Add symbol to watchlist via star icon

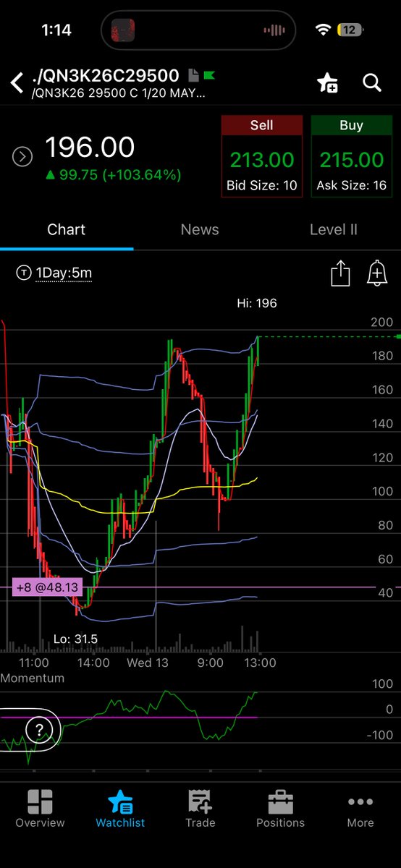[327, 82]
